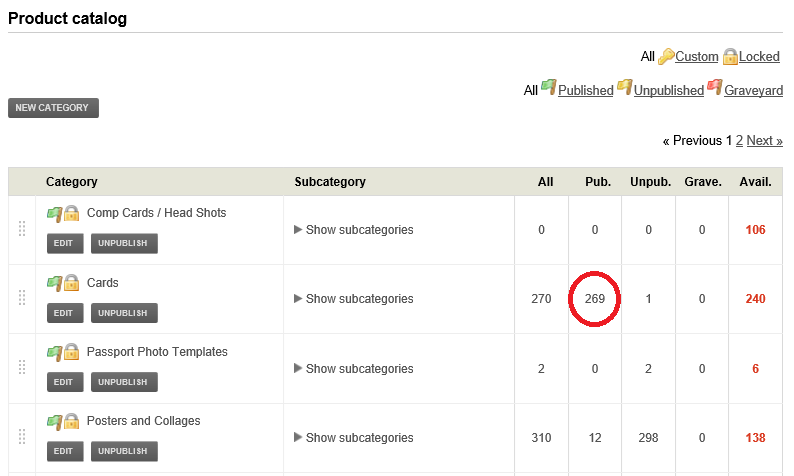This screenshot has width=794, height=476.
Task: Click the 269 published count for Cards
Action: (x=595, y=299)
